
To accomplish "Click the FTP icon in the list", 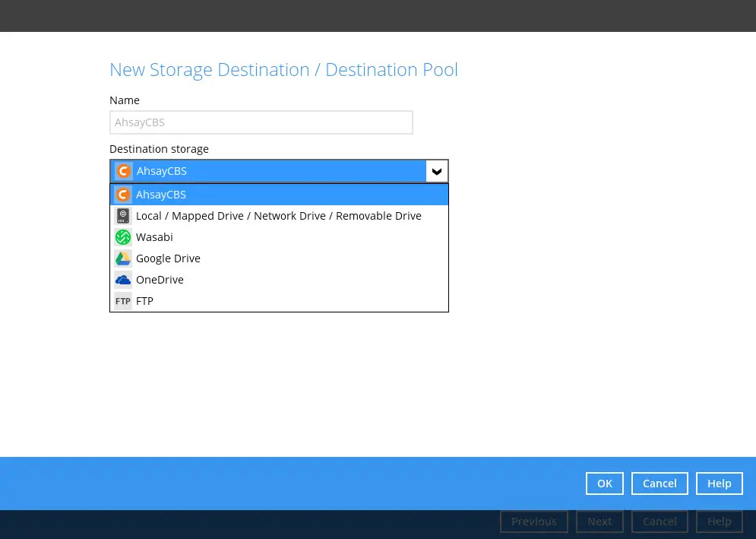I will (x=123, y=301).
